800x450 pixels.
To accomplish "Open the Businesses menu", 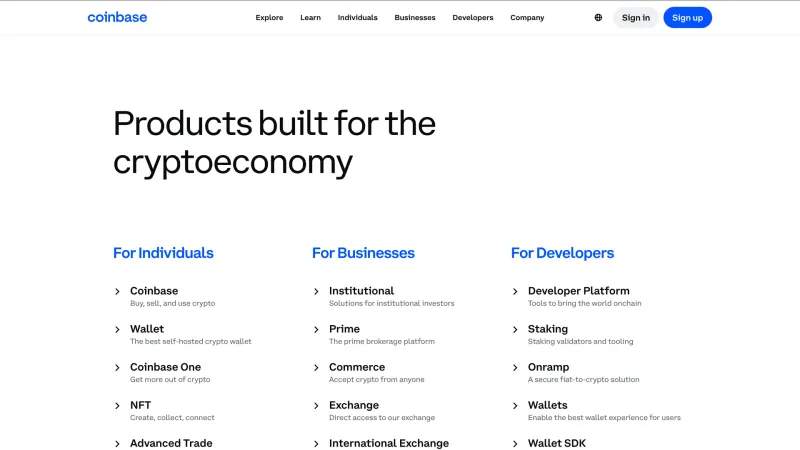I will coord(415,17).
